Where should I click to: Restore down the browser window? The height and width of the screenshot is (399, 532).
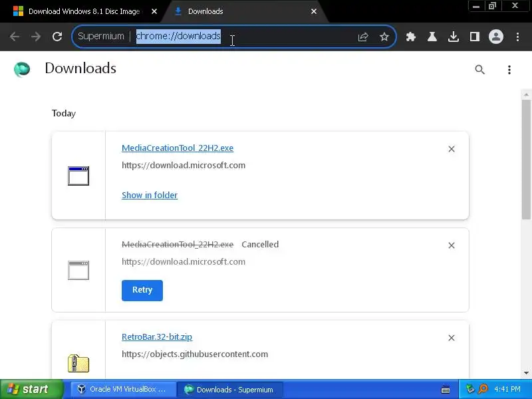tap(492, 6)
